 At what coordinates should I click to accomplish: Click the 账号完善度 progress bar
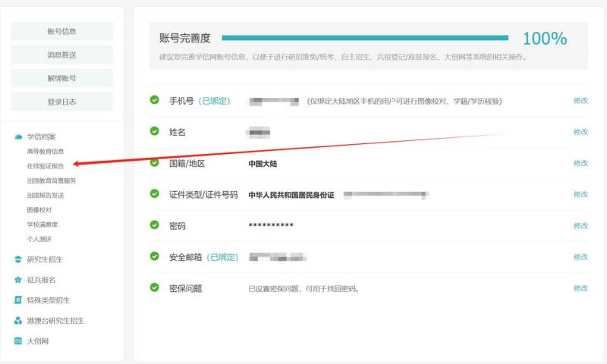coord(365,38)
